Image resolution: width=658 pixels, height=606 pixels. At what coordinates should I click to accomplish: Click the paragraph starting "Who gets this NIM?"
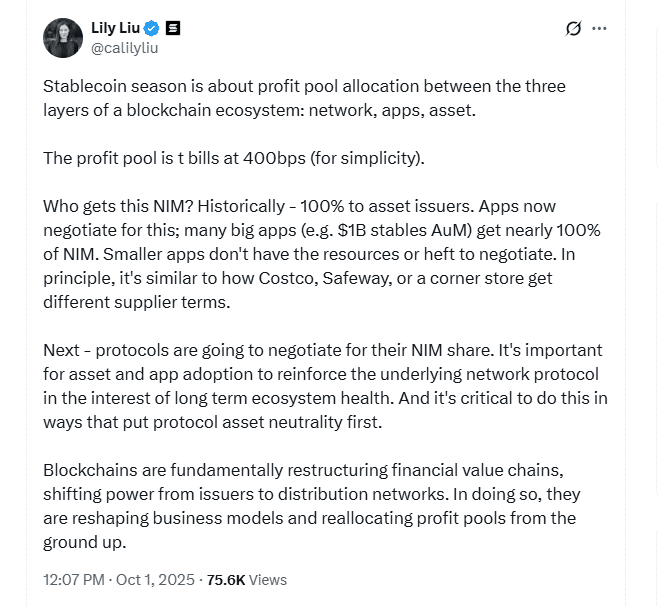pos(320,254)
